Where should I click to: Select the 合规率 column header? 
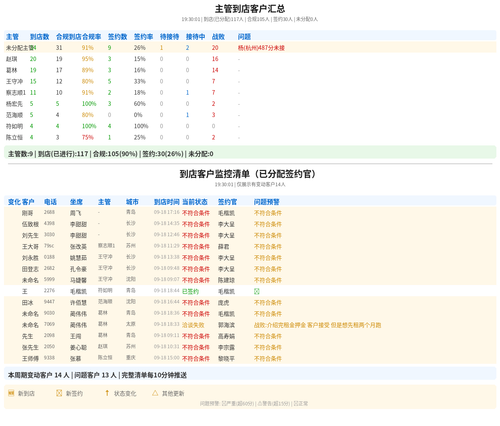coord(91,37)
